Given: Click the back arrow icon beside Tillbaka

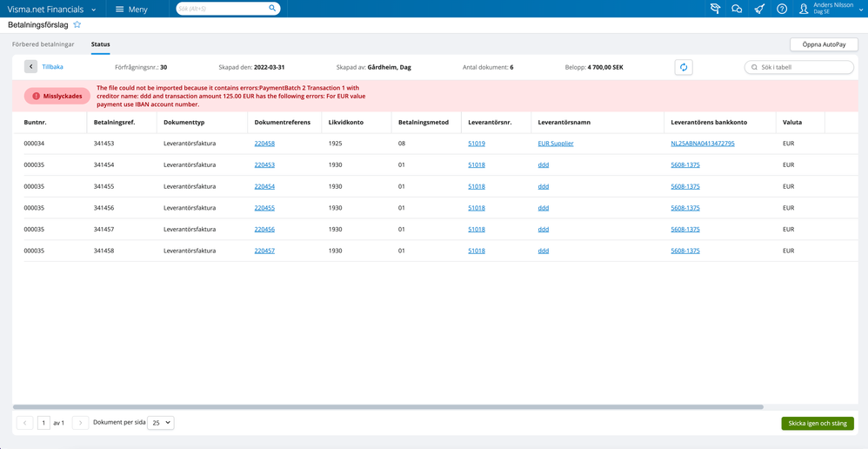Looking at the screenshot, I should 31,66.
